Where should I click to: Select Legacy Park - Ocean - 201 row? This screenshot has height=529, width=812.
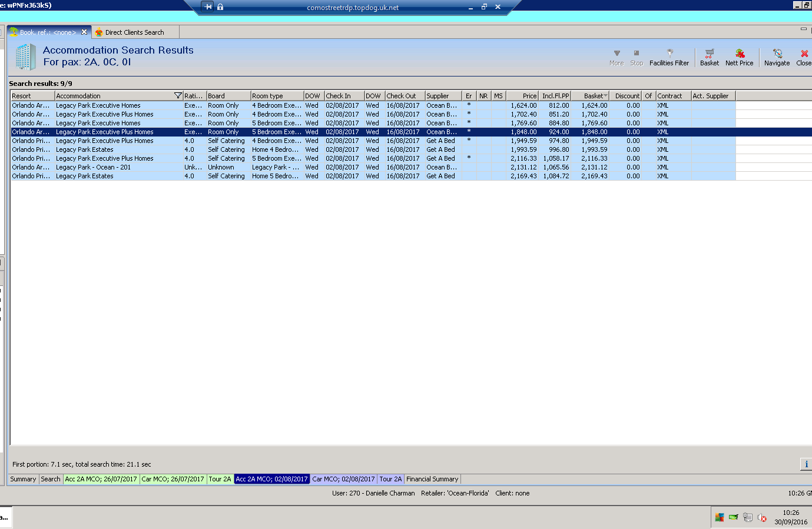[x=93, y=167]
